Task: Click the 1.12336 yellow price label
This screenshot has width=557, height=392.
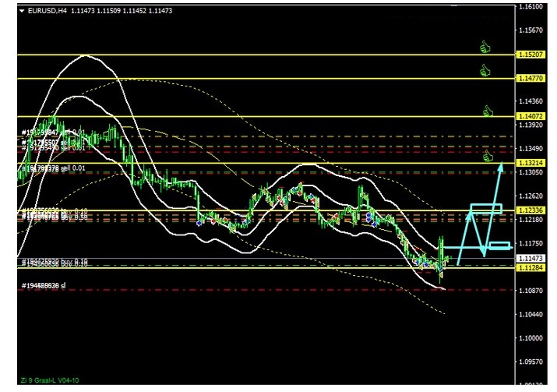Action: (528, 210)
